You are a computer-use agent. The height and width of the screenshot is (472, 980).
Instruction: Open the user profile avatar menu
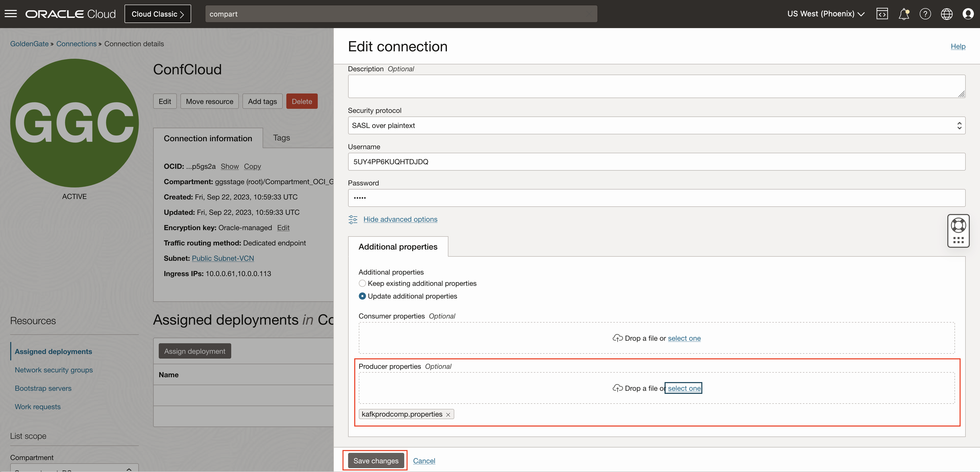(x=968, y=14)
